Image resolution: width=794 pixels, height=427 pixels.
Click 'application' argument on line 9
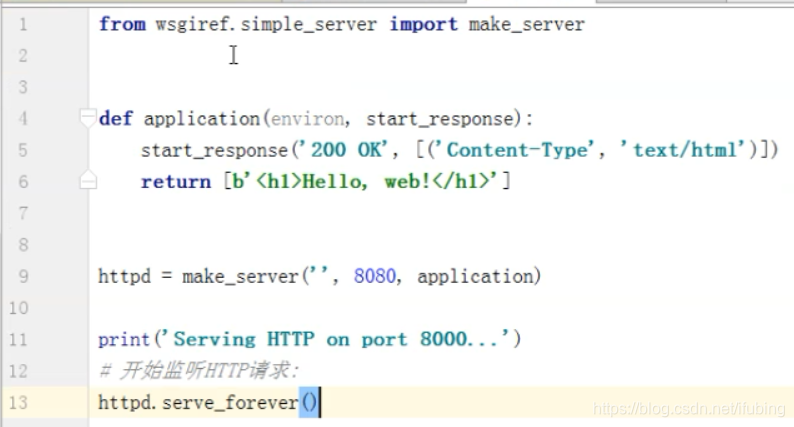pos(475,277)
